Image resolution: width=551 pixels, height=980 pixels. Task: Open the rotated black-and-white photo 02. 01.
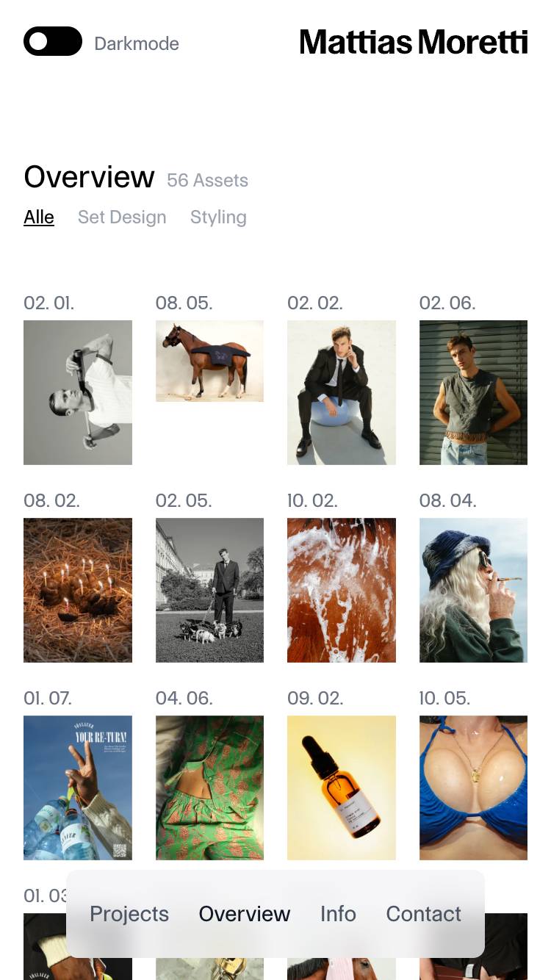[x=78, y=392]
